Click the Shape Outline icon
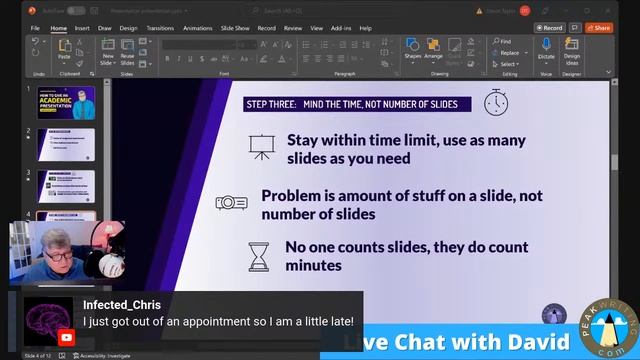This screenshot has width=640, height=360. [471, 52]
